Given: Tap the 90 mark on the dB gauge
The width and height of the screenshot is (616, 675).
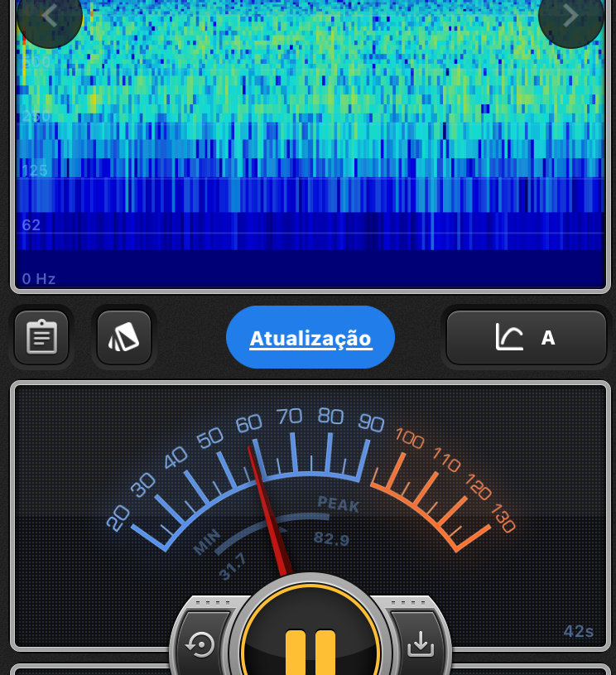Looking at the screenshot, I should [371, 423].
